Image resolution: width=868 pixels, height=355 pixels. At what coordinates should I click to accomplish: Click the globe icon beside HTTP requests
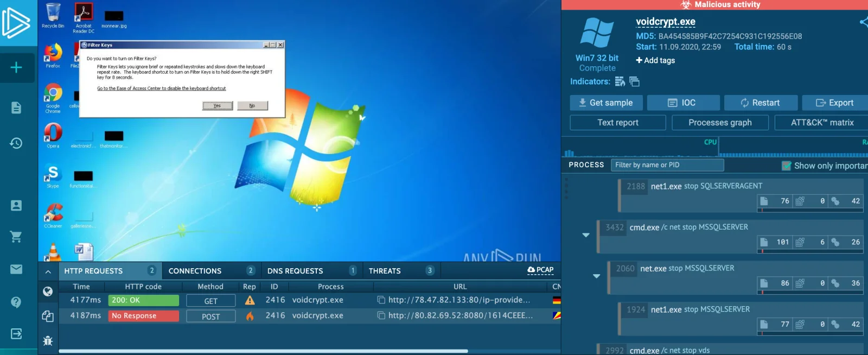tap(48, 291)
